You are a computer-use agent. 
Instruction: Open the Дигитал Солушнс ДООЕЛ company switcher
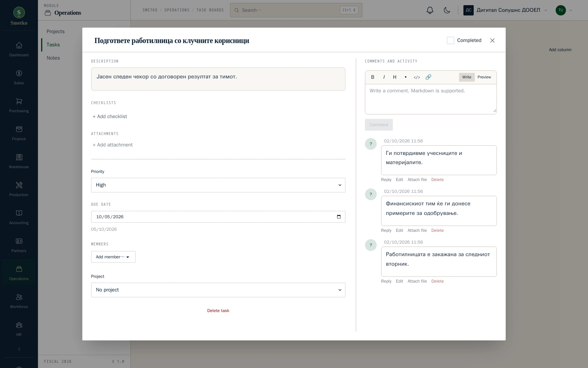click(506, 10)
